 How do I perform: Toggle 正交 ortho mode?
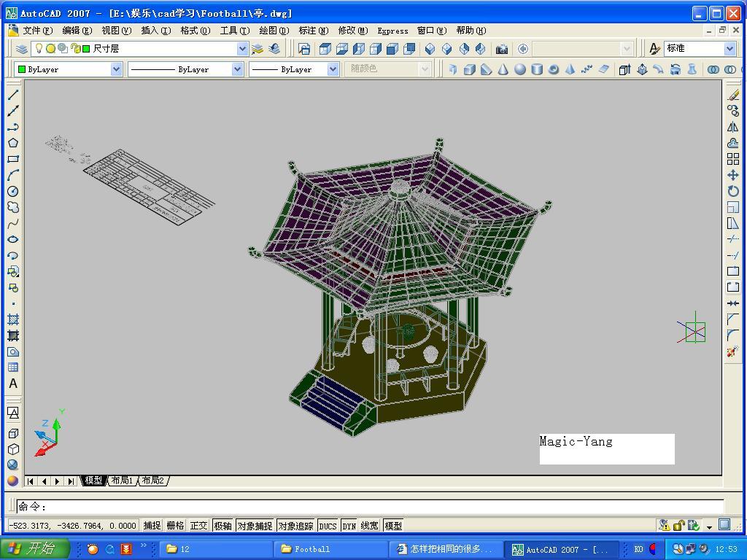coord(198,526)
